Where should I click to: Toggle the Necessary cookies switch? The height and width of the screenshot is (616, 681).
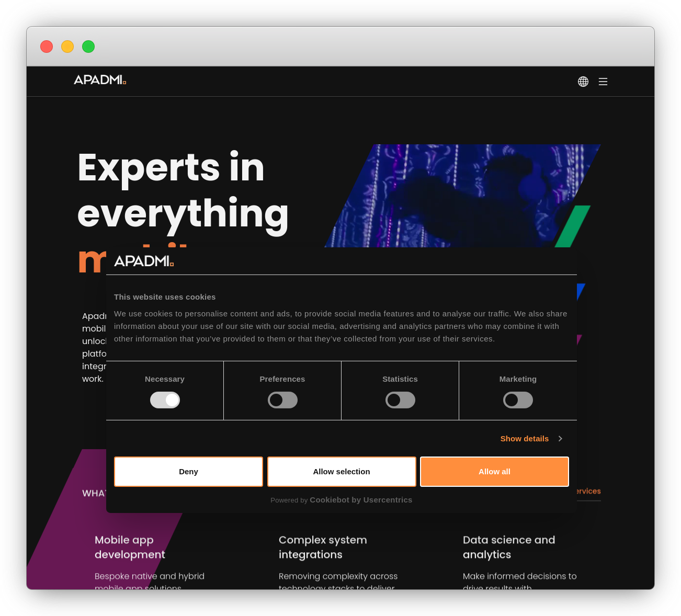165,400
